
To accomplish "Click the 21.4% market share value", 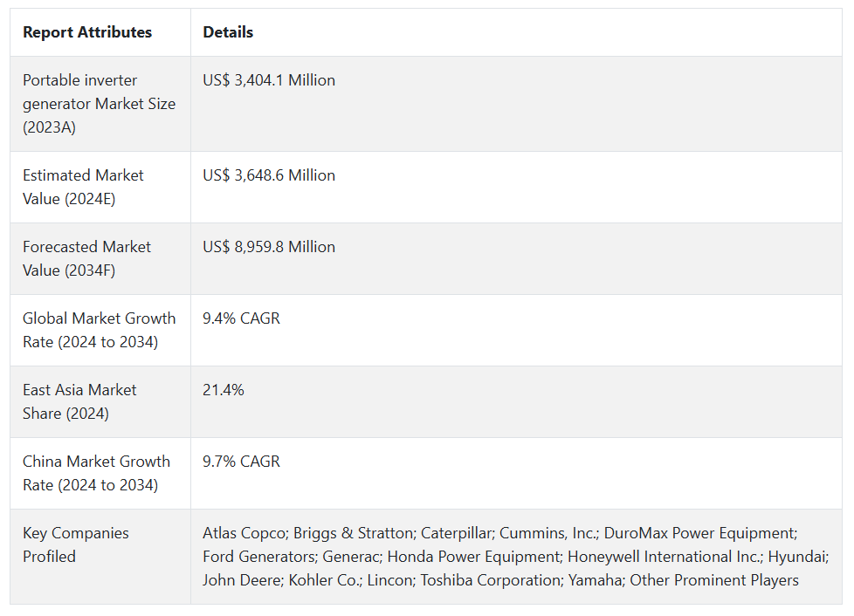I will pos(224,390).
